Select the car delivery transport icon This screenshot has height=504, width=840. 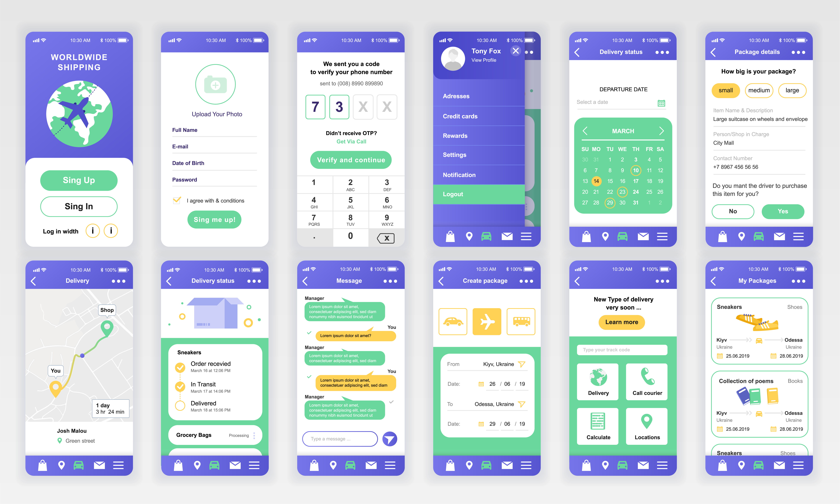click(x=452, y=318)
